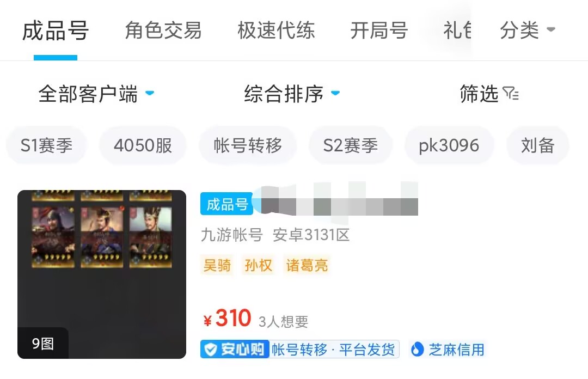Screen dimensions: 588x379
Task: Open the 开局号 tab
Action: click(379, 30)
